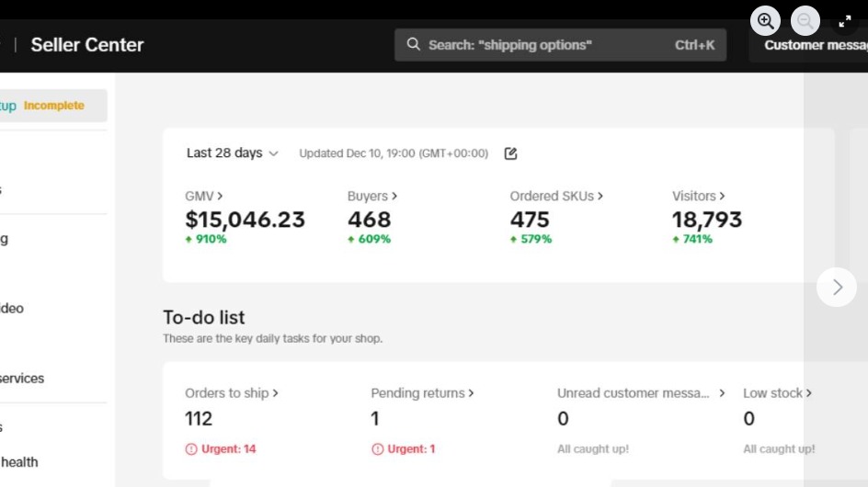868x487 pixels.
Task: Click the zoom in magnifier icon
Action: pyautogui.click(x=765, y=21)
